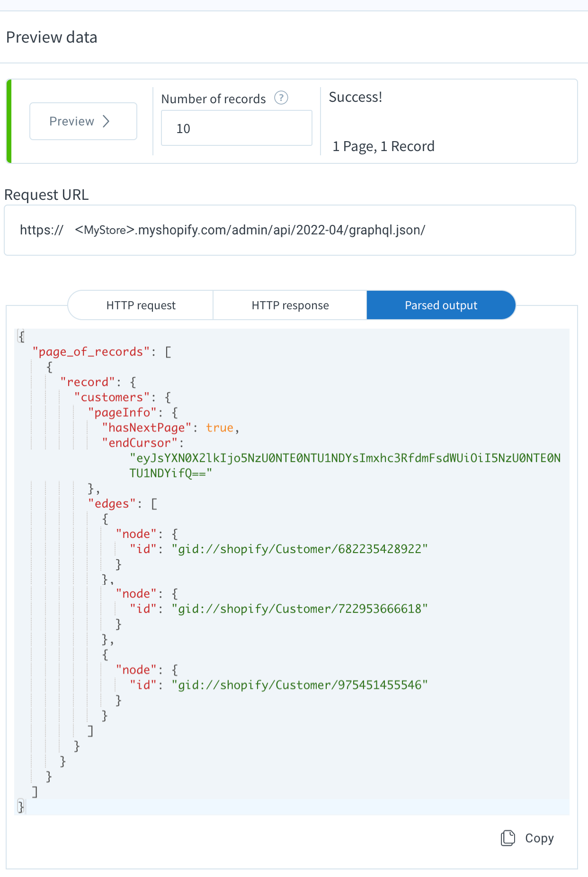Click the 1 Page, 1 Record text

(x=383, y=146)
